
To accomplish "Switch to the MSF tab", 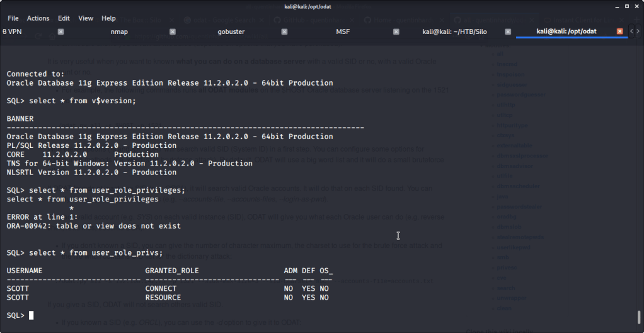I will pos(343,31).
